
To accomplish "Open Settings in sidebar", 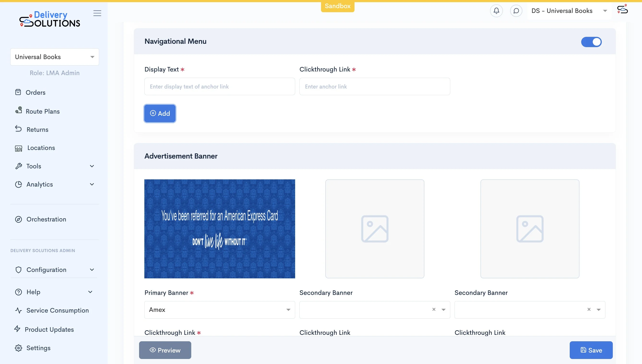I will tap(38, 348).
